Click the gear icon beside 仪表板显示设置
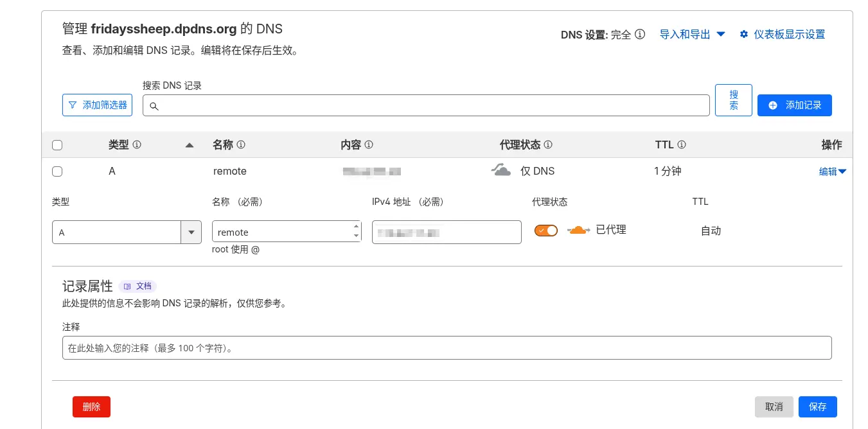This screenshot has height=429, width=868. pyautogui.click(x=744, y=34)
